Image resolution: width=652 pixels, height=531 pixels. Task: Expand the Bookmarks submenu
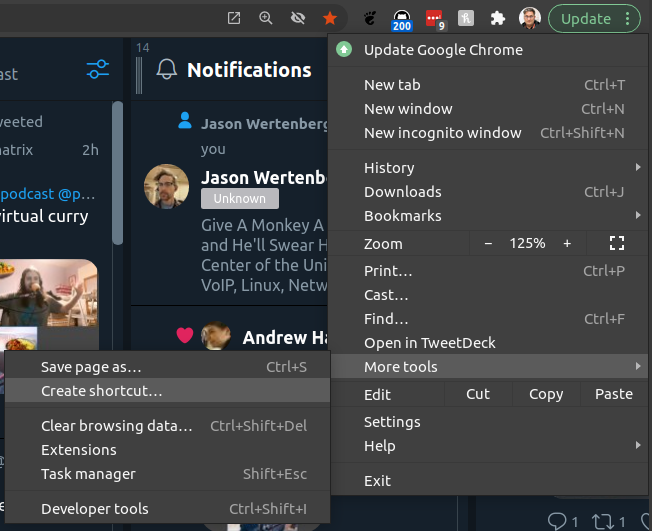pyautogui.click(x=488, y=216)
